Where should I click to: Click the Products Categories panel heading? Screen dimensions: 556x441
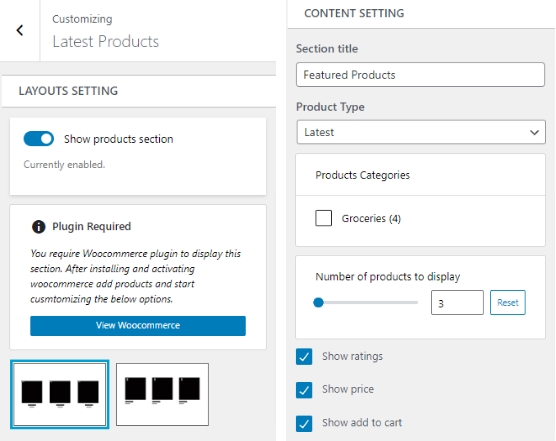[x=362, y=175]
